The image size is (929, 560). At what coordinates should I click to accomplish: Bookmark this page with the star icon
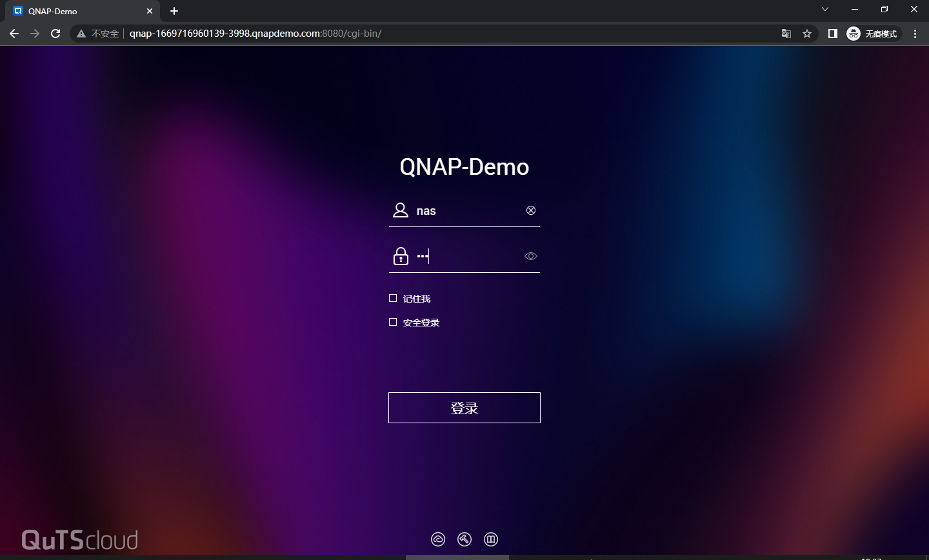pos(807,34)
